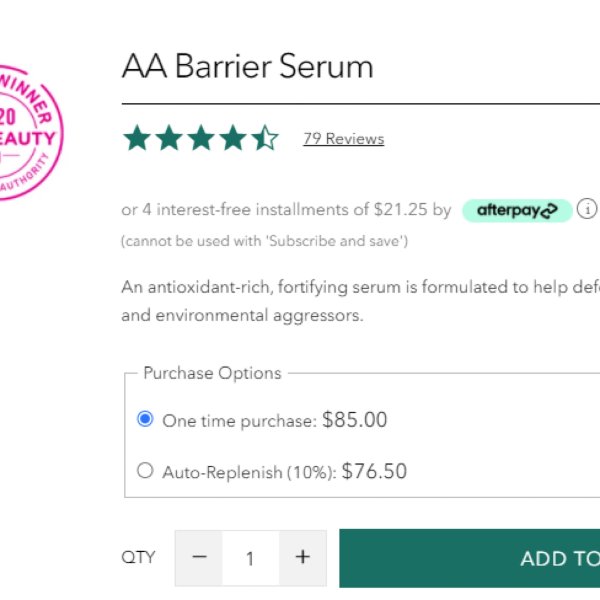The width and height of the screenshot is (600, 600).
Task: Click the $85.00 one time purchase price
Action: click(354, 419)
